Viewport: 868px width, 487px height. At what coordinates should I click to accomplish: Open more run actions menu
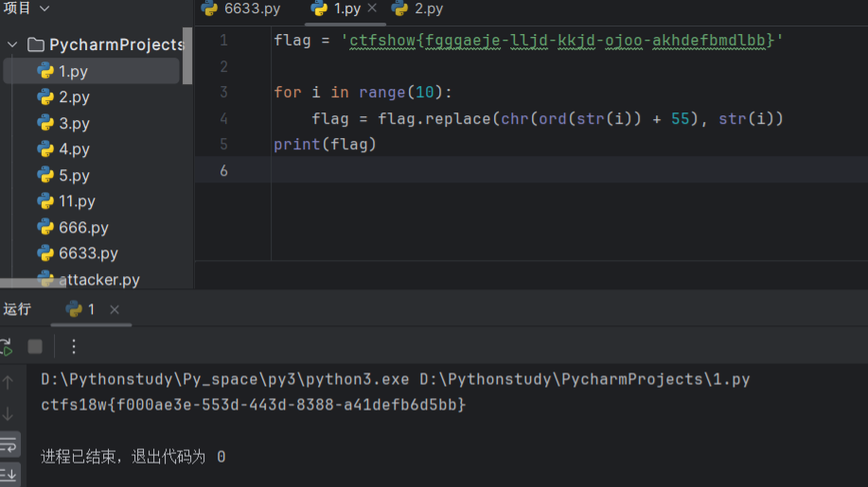pos(74,347)
